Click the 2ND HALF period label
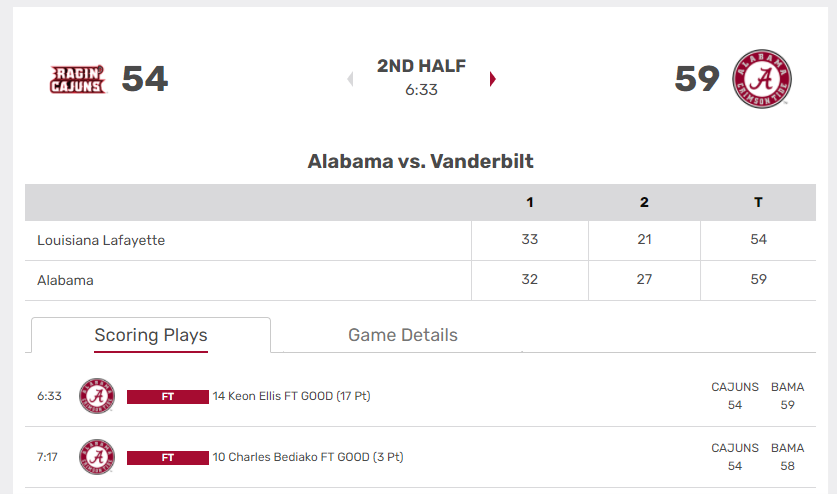The image size is (837, 494). 421,66
